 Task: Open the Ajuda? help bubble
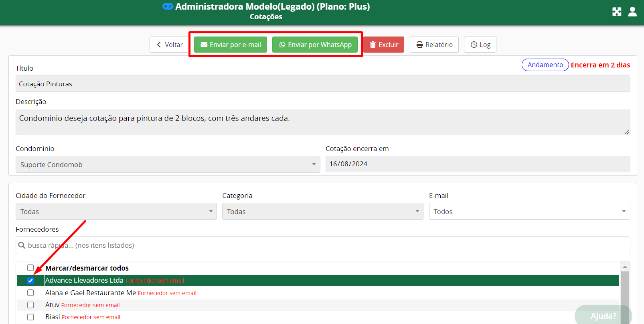click(603, 316)
